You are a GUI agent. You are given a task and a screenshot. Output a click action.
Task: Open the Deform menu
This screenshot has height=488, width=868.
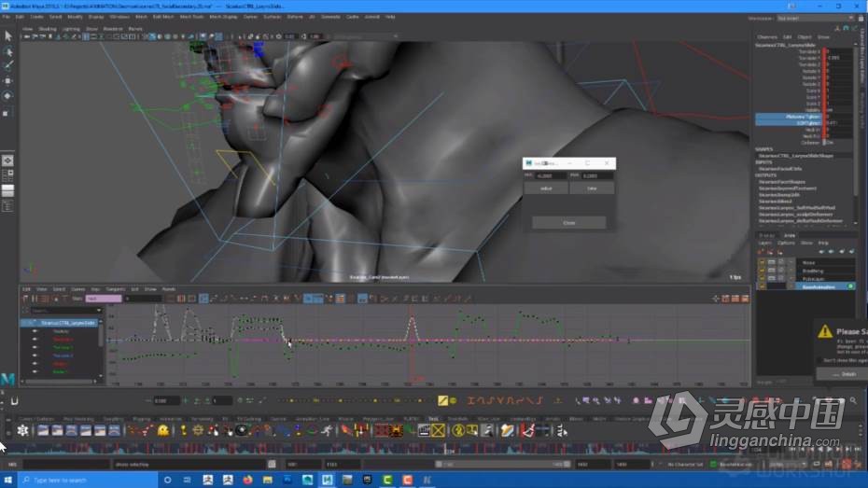295,17
